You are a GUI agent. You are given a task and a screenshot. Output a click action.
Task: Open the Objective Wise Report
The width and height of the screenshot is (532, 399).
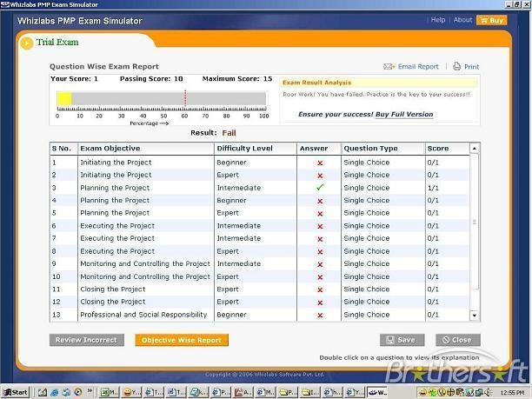tap(182, 340)
